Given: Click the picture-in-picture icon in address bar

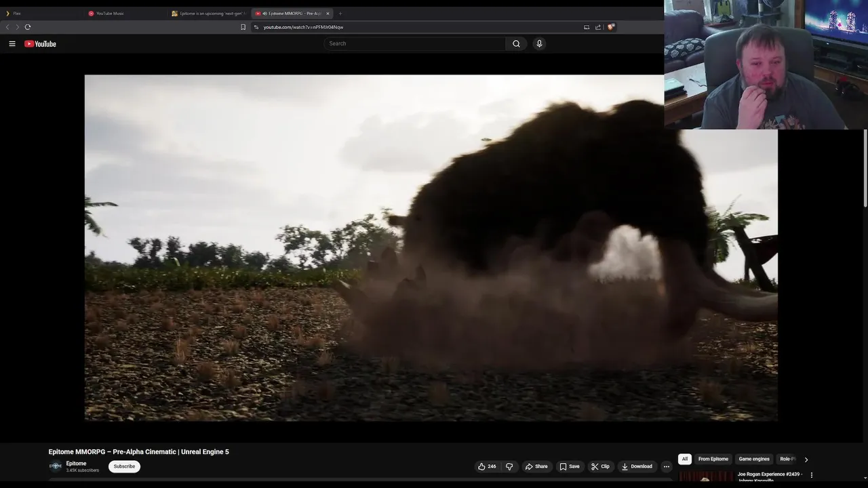Looking at the screenshot, I should [587, 27].
